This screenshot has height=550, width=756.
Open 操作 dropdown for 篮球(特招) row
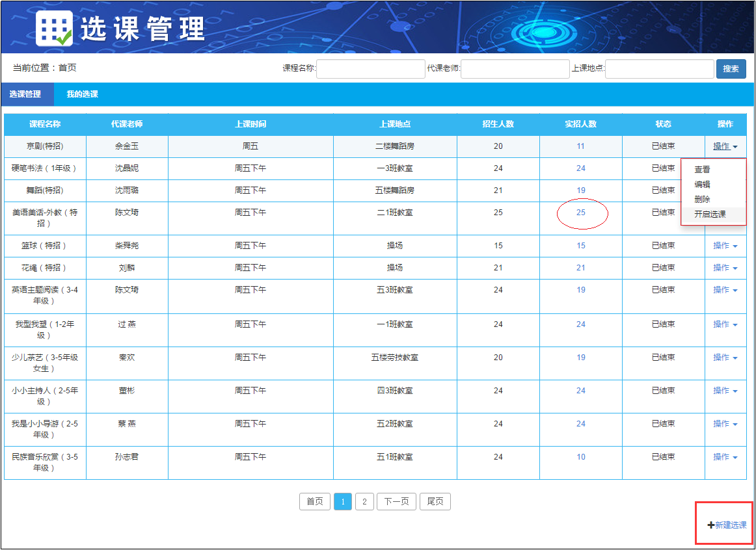[725, 246]
